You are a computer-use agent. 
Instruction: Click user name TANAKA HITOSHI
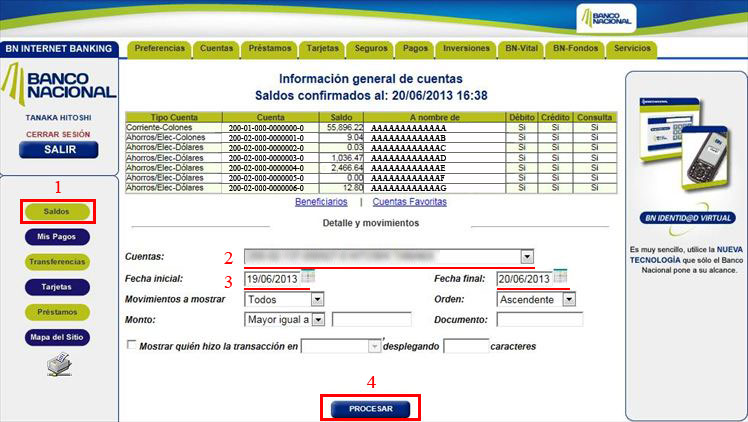tap(58, 117)
